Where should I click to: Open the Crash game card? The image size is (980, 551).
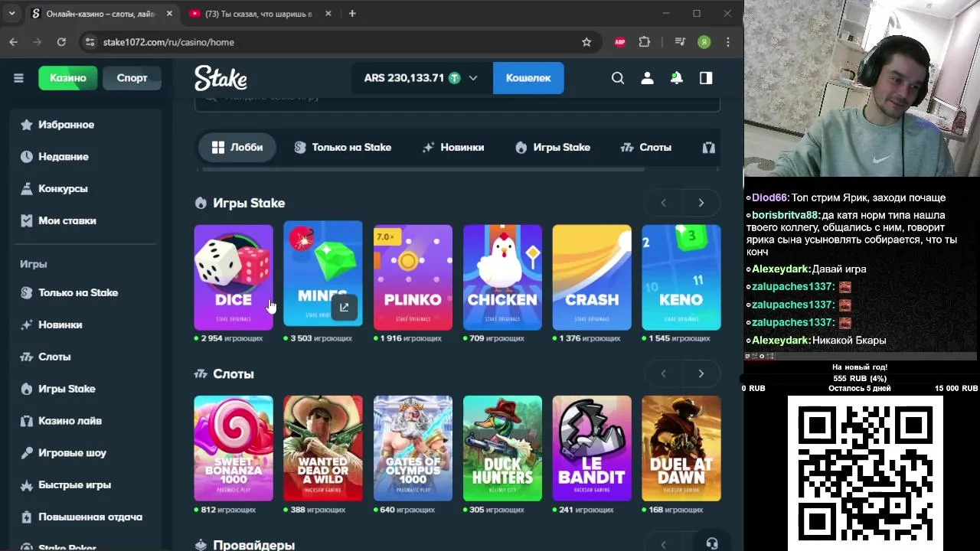point(592,277)
